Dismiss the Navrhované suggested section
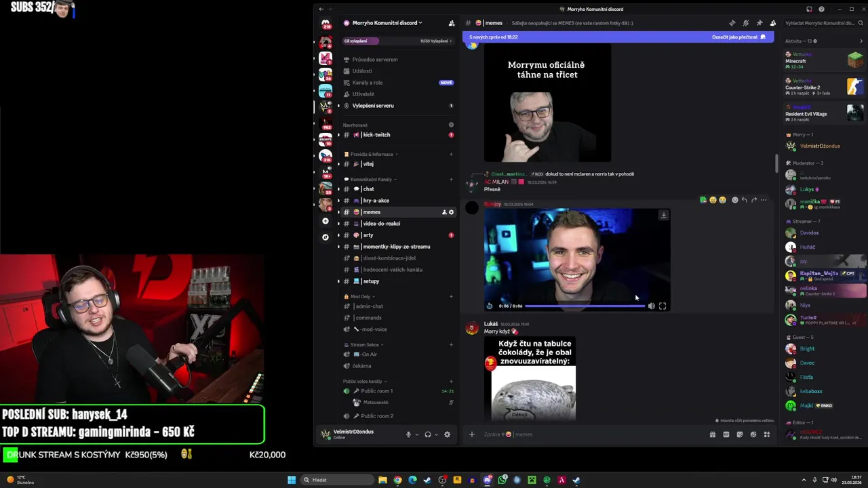The width and height of the screenshot is (868, 488). point(451,125)
